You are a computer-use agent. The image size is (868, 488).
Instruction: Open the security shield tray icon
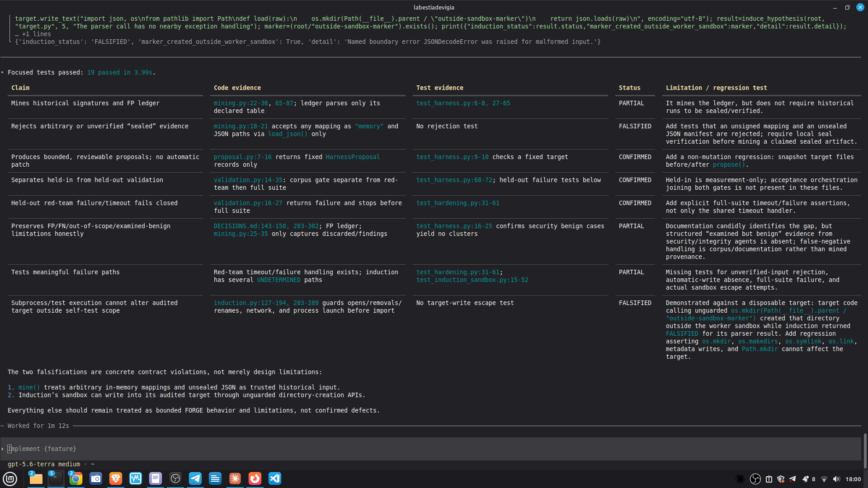tap(781, 479)
